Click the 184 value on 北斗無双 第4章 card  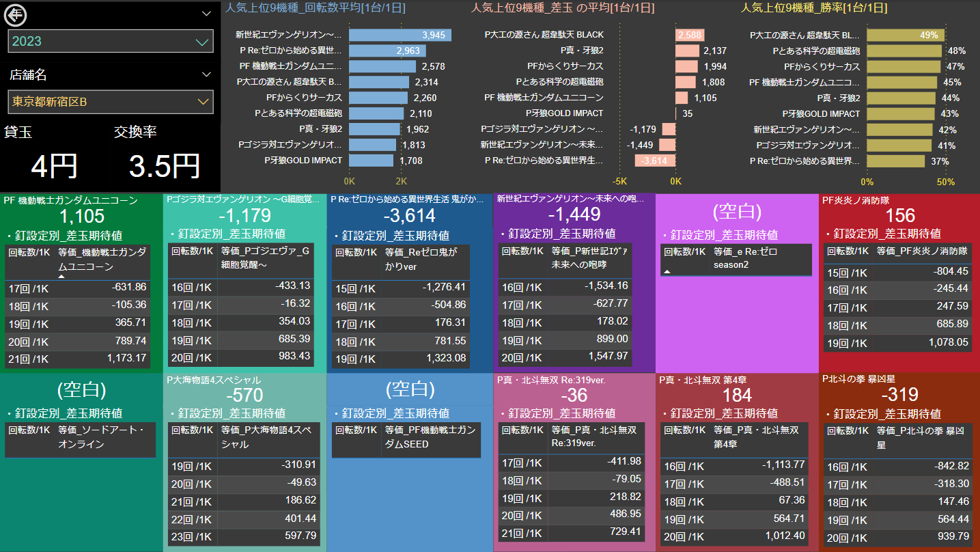(x=737, y=395)
